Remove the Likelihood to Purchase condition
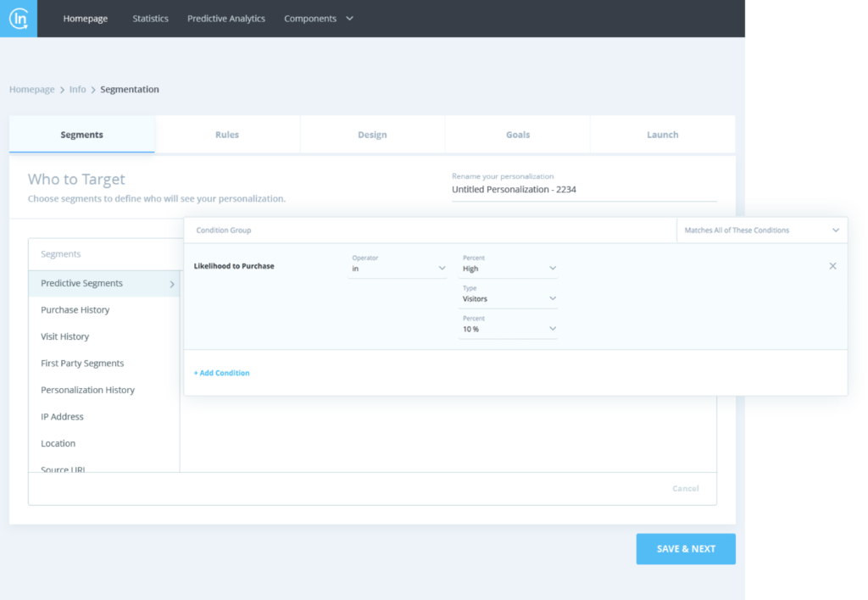 (x=832, y=266)
